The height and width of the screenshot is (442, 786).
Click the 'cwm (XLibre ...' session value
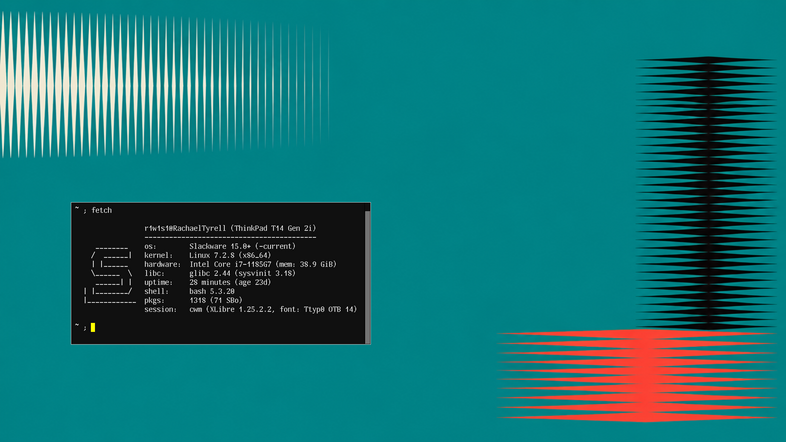pyautogui.click(x=273, y=309)
